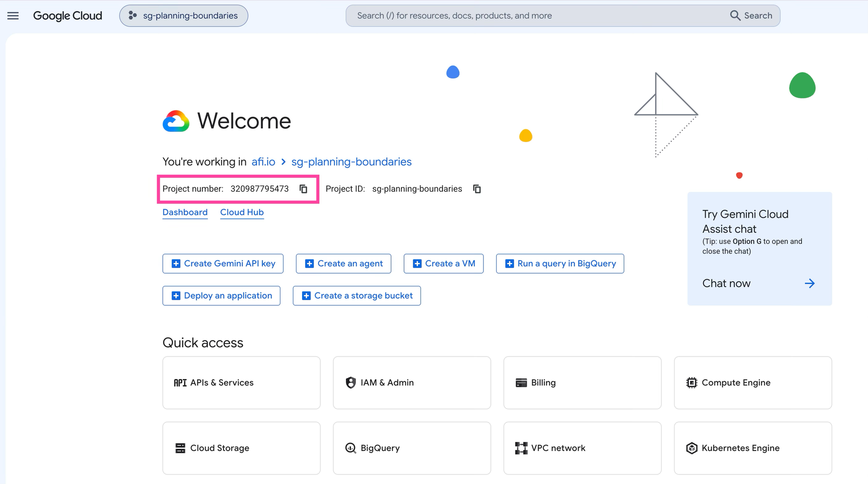Open the APIs & Services card
Image resolution: width=868 pixels, height=484 pixels.
tap(241, 383)
